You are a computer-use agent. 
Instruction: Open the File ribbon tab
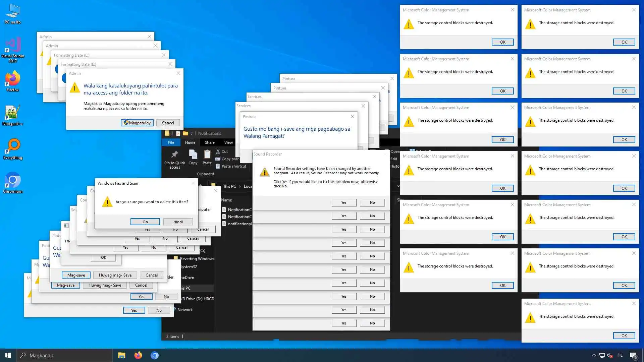pos(171,142)
